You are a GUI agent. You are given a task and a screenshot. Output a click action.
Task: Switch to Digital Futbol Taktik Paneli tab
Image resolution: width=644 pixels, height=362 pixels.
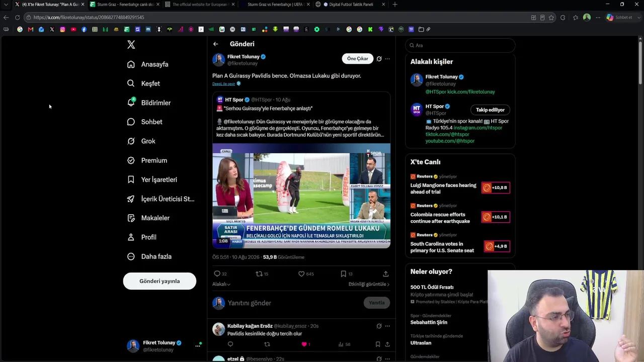click(x=350, y=5)
